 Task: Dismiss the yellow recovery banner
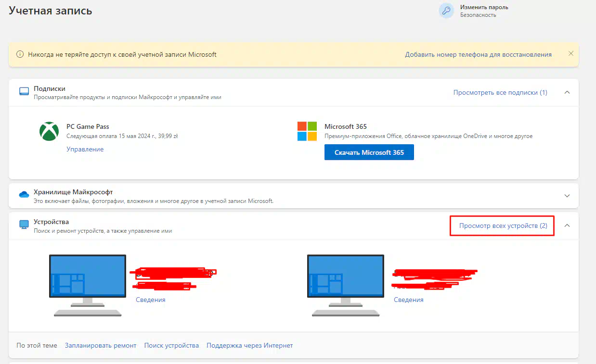tap(571, 53)
